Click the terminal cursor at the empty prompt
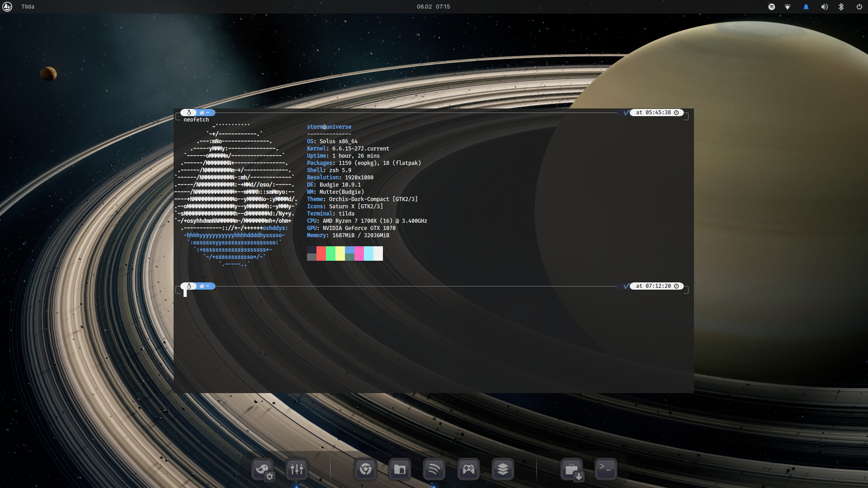This screenshot has height=488, width=868. click(x=185, y=293)
